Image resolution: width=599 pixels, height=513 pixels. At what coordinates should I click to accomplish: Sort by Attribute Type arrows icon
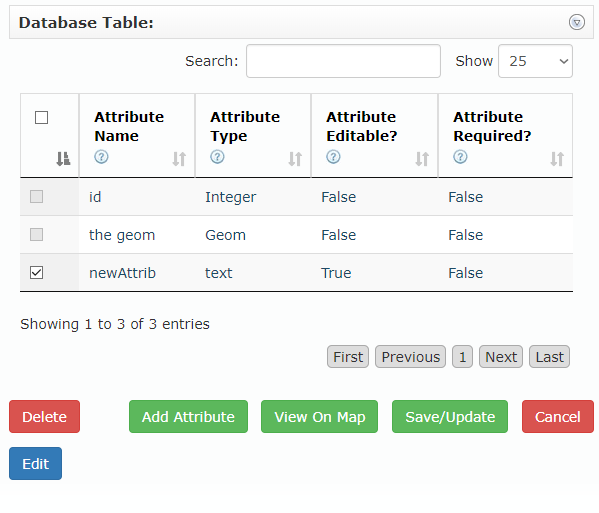point(295,159)
